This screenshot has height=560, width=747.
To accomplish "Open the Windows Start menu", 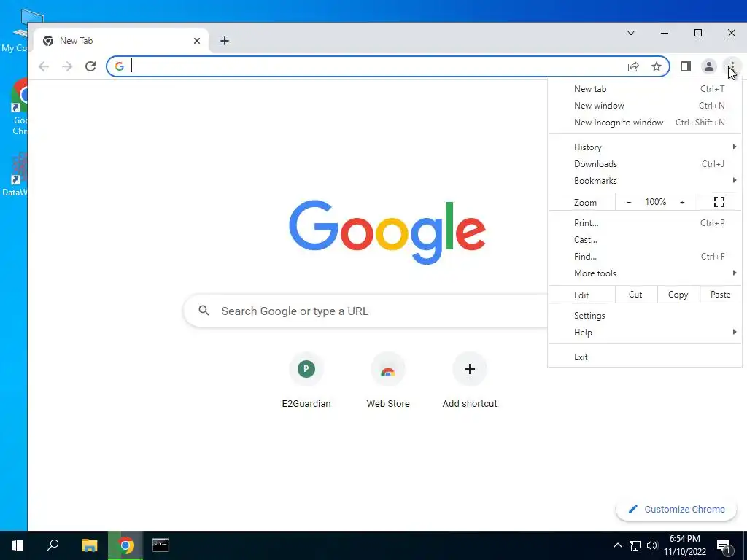I will pyautogui.click(x=18, y=545).
